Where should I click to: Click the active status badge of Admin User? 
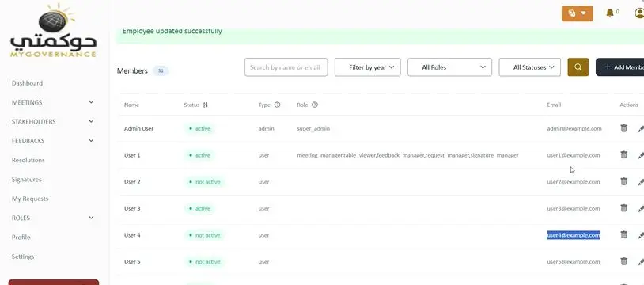click(199, 129)
